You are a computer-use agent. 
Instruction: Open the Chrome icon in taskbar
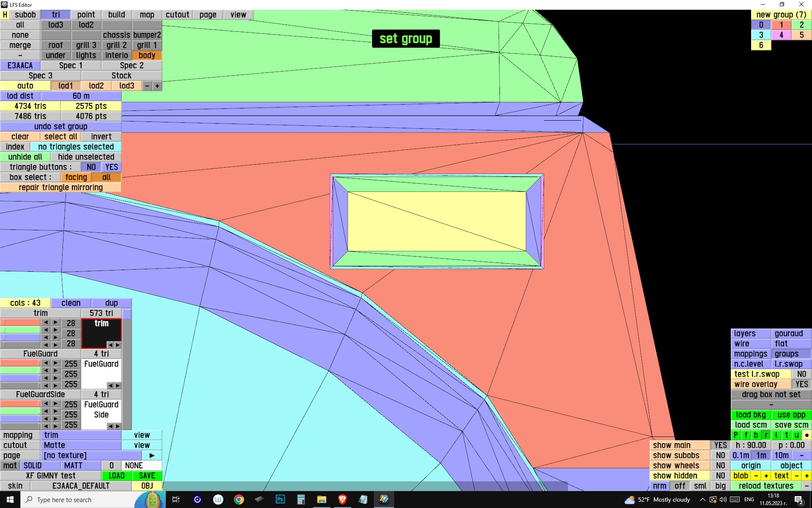point(239,500)
